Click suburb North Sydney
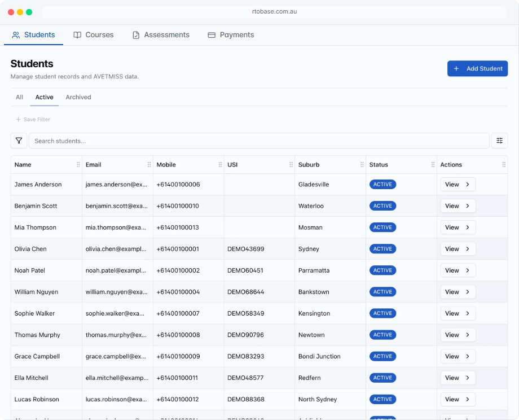519x420 pixels. pyautogui.click(x=318, y=400)
